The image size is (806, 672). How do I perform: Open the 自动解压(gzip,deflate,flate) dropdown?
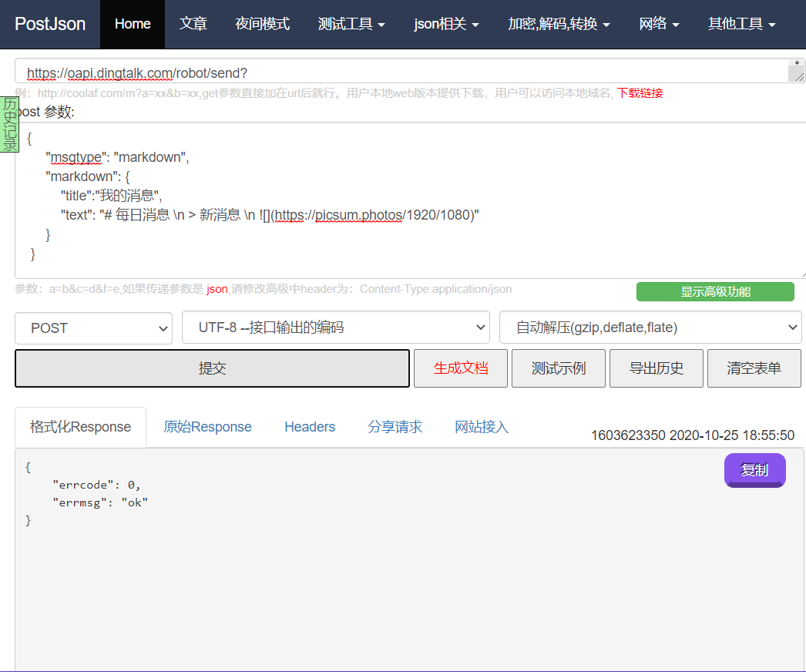[x=650, y=328]
